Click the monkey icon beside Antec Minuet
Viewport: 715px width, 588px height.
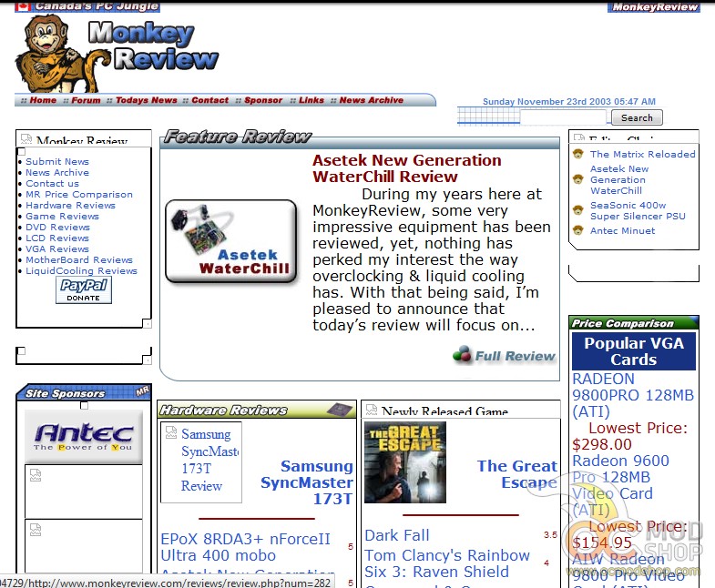point(578,230)
